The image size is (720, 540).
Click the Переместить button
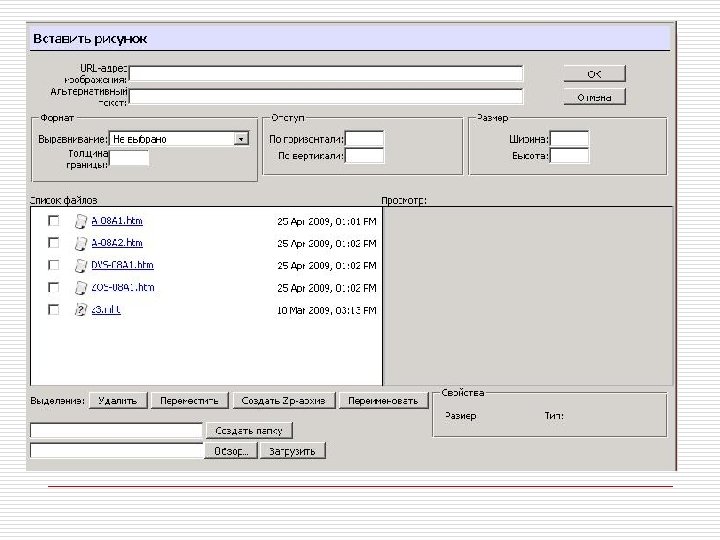189,401
